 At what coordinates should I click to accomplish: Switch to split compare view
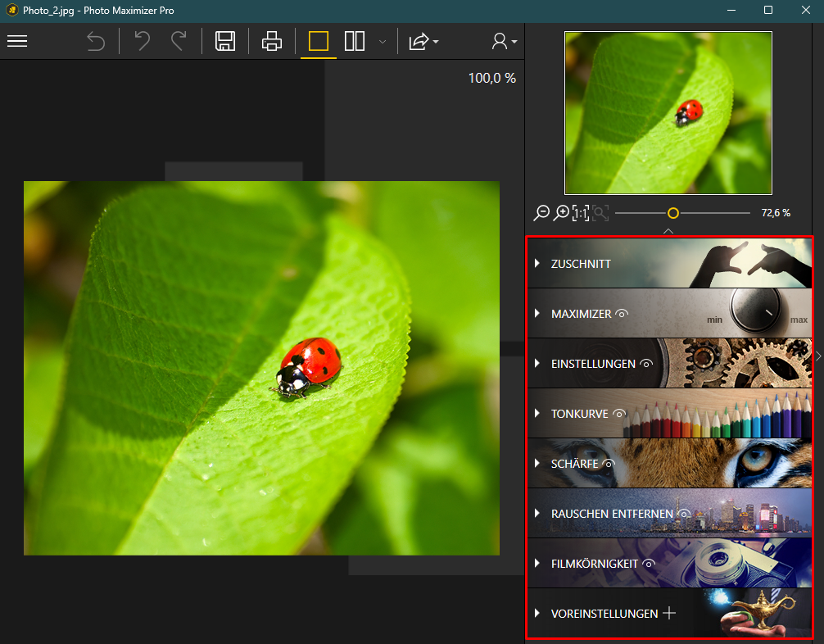355,41
